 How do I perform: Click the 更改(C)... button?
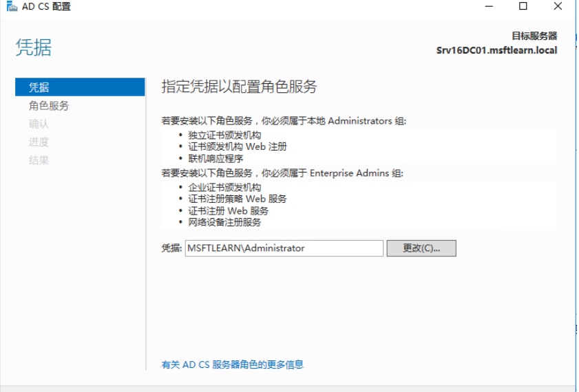[x=421, y=248]
